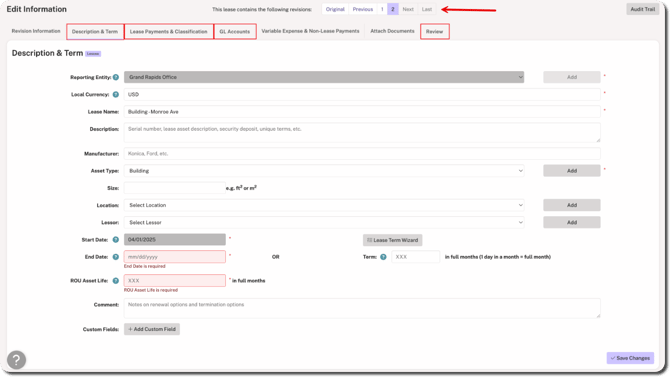This screenshot has width=670, height=377.
Task: Click Add next to Lessor
Action: point(572,222)
